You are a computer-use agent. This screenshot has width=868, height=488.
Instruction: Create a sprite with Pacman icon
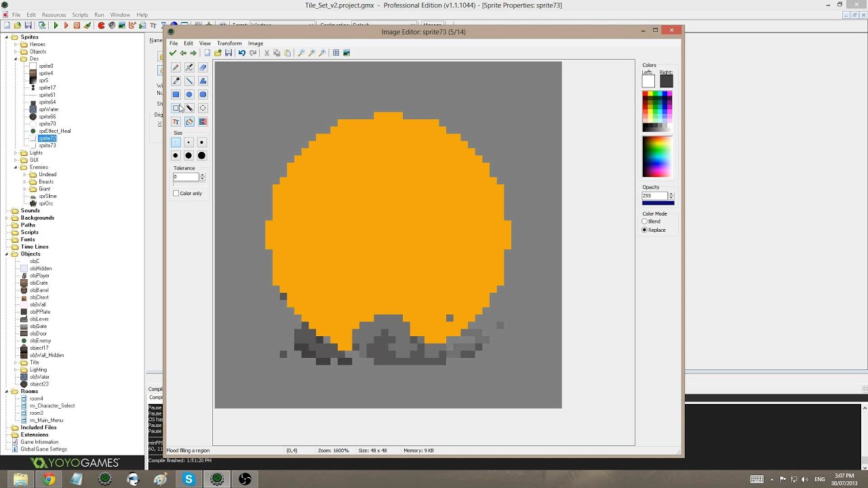pyautogui.click(x=101, y=25)
